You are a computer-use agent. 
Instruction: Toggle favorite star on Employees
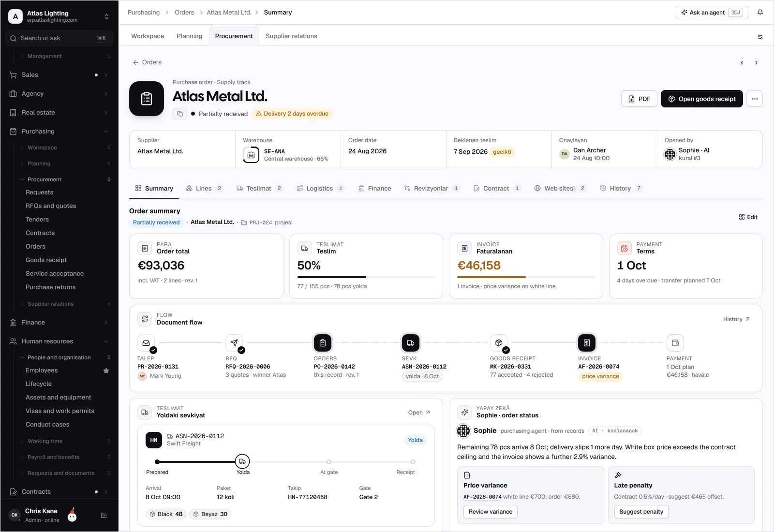click(106, 370)
